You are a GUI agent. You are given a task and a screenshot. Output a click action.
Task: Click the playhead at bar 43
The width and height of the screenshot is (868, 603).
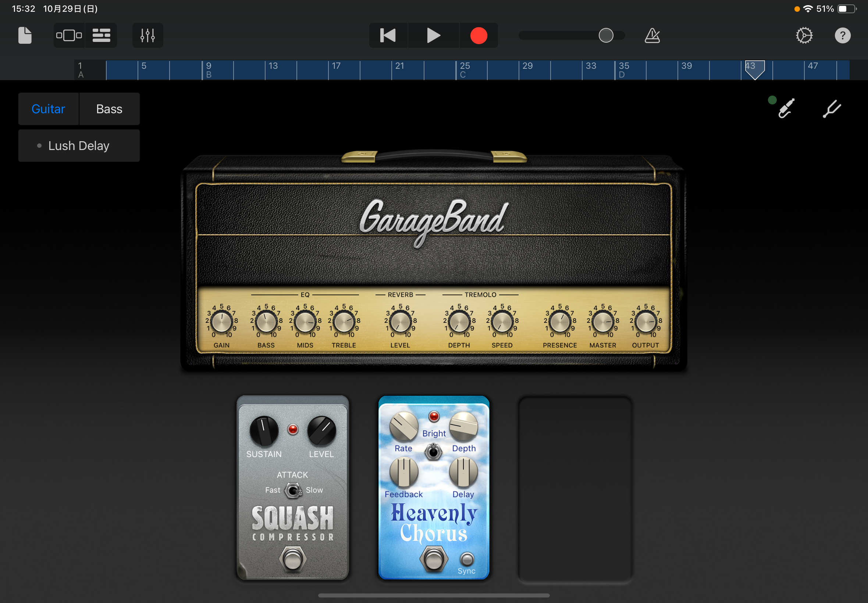pos(755,70)
